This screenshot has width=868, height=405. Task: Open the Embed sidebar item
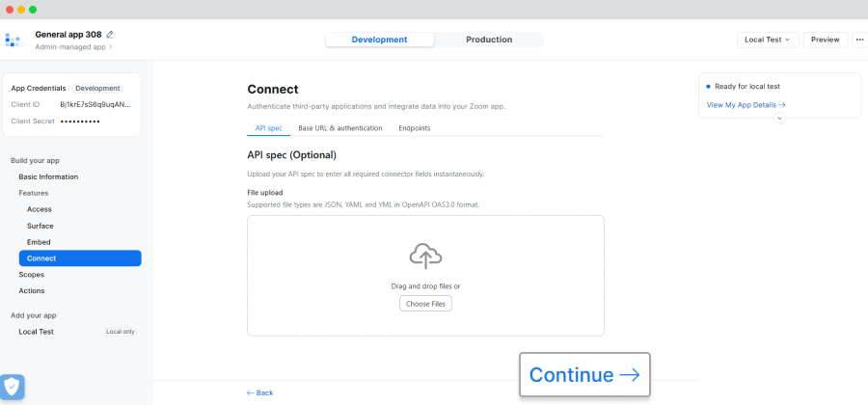coord(39,242)
